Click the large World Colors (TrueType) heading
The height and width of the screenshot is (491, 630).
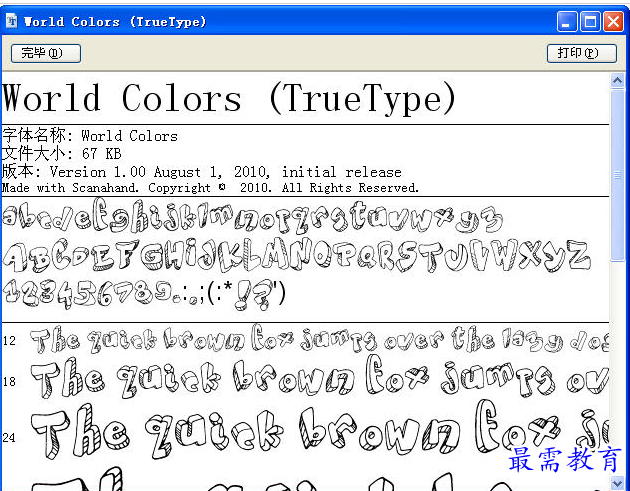(x=229, y=99)
